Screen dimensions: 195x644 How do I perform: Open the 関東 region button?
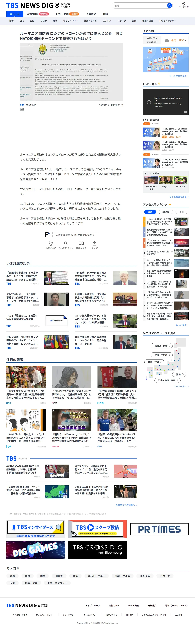click(180, 374)
